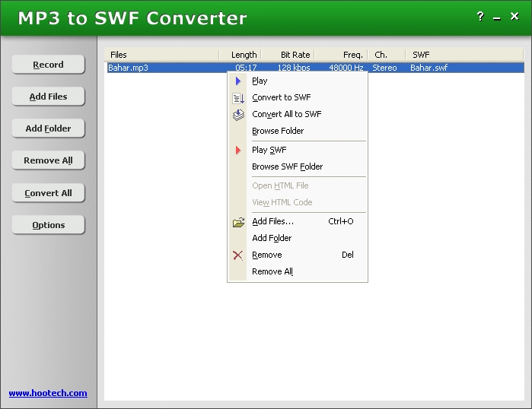Choose Remove All from context menu
Image resolution: width=532 pixels, height=409 pixels.
(272, 271)
